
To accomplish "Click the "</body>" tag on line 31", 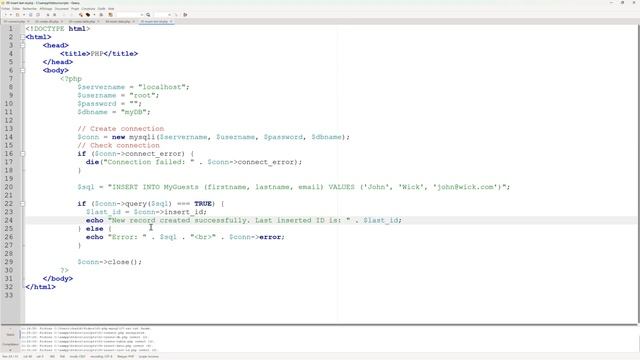I will pos(58,279).
